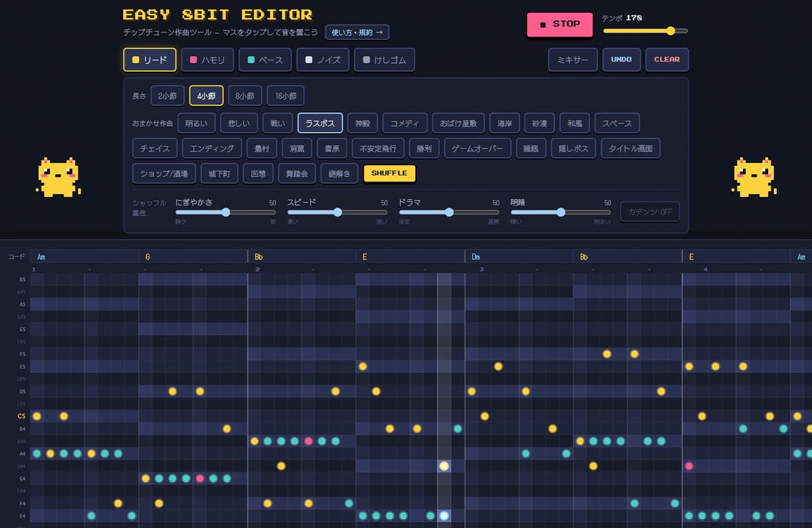This screenshot has height=528, width=812.
Task: Click the 謎解き preset
Action: 339,173
